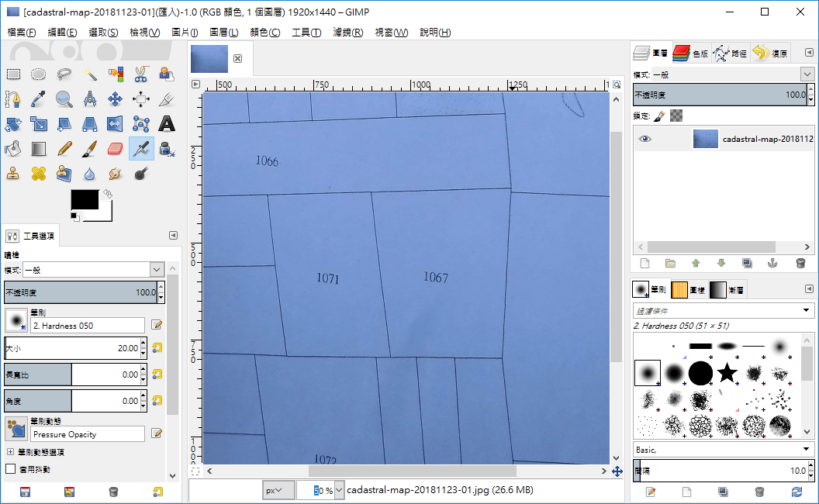Enable the 套用抖動 checkbox in tool options

[x=11, y=468]
